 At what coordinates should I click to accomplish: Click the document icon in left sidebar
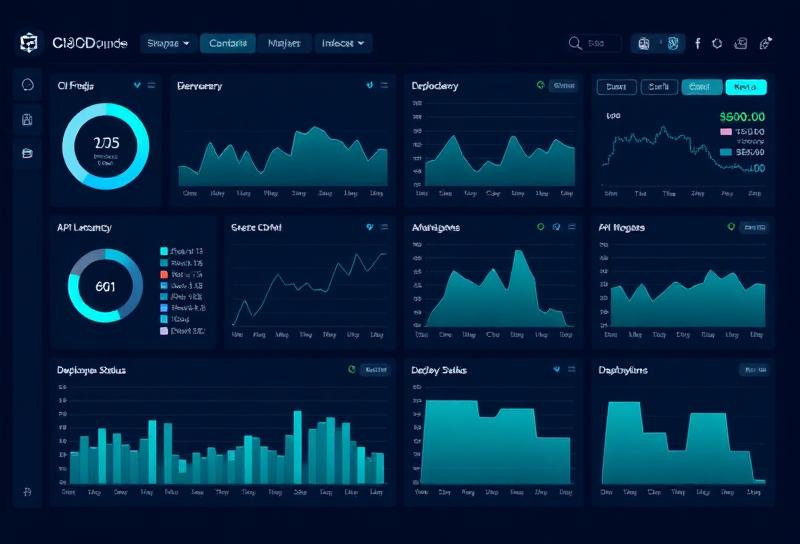click(x=27, y=120)
